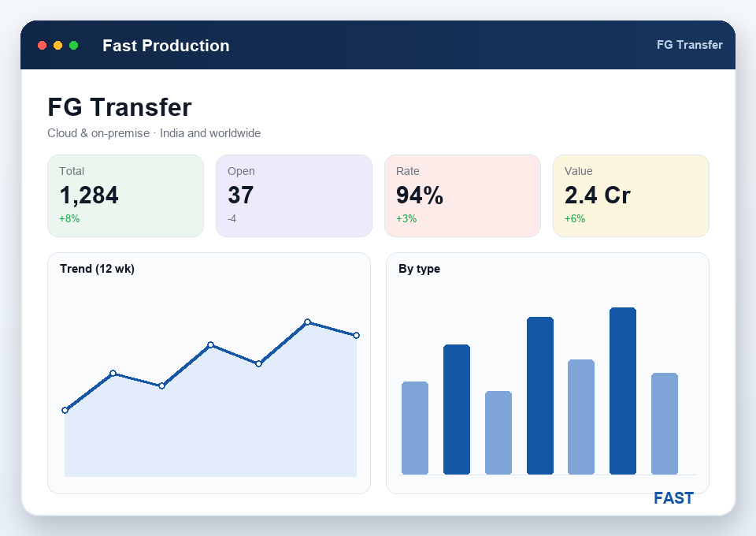
Task: Click the first data point on trend line
Action: point(65,411)
